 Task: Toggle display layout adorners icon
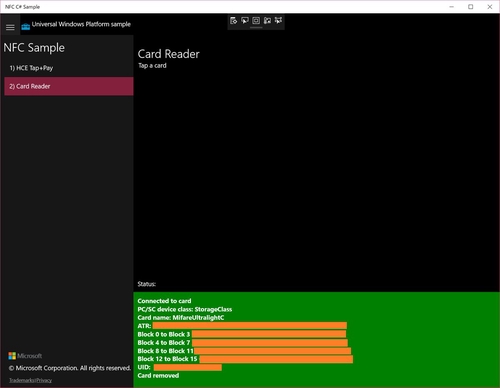tap(256, 21)
